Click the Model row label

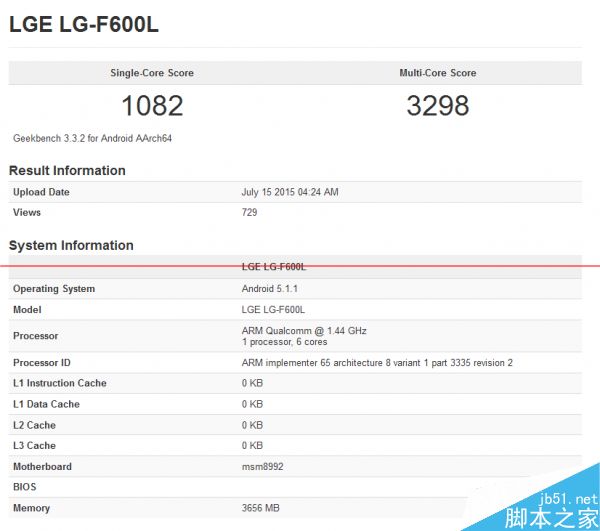pyautogui.click(x=27, y=309)
